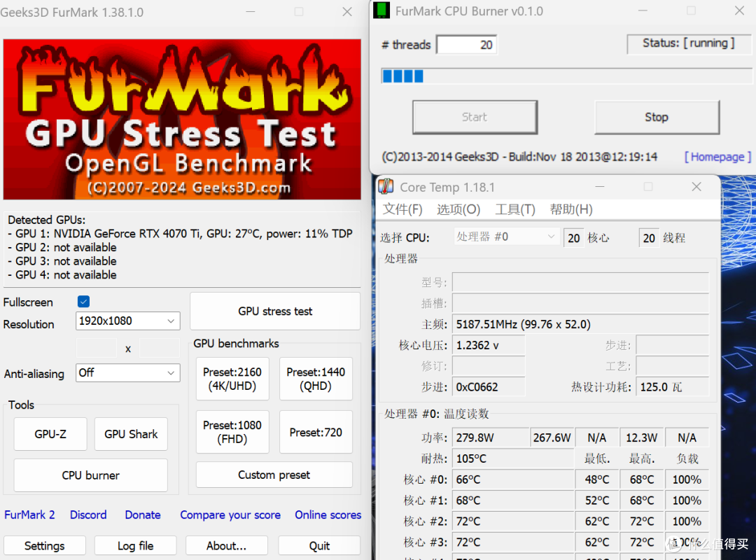Open the Online scores link
This screenshot has height=560, width=756.
(328, 515)
